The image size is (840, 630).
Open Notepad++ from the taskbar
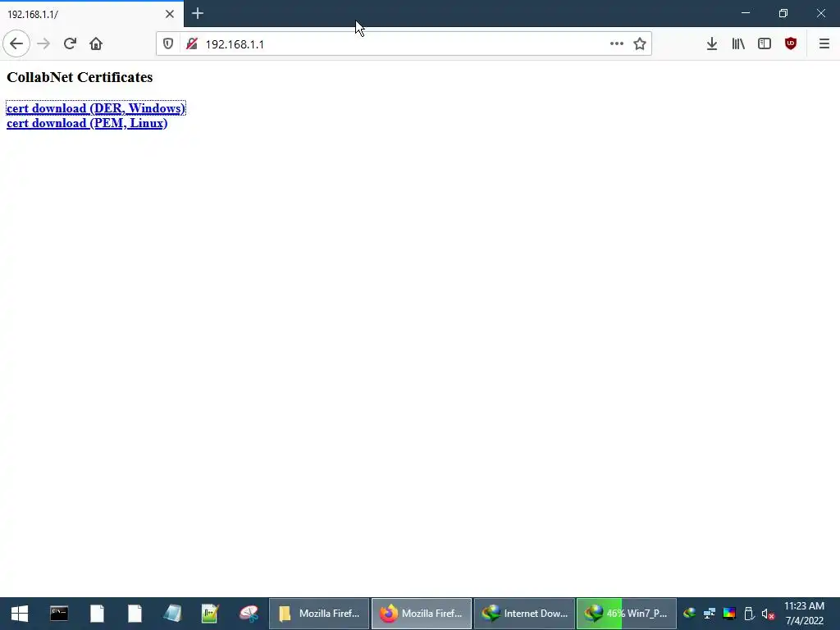210,614
